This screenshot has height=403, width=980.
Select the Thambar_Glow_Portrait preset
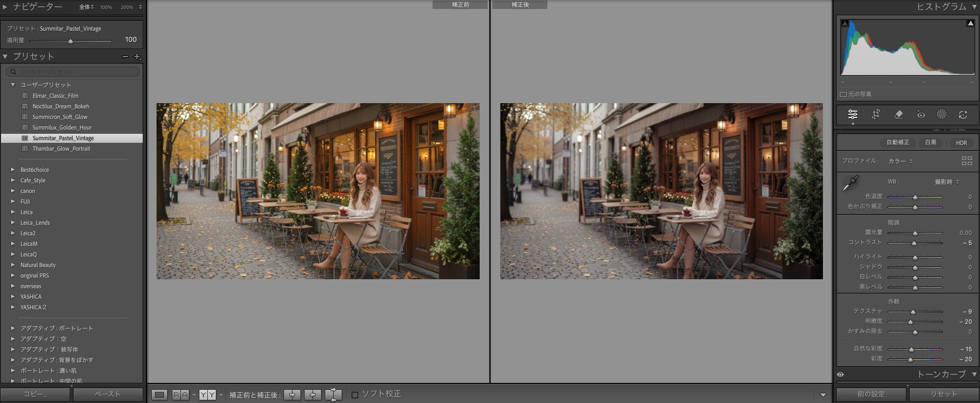point(61,149)
